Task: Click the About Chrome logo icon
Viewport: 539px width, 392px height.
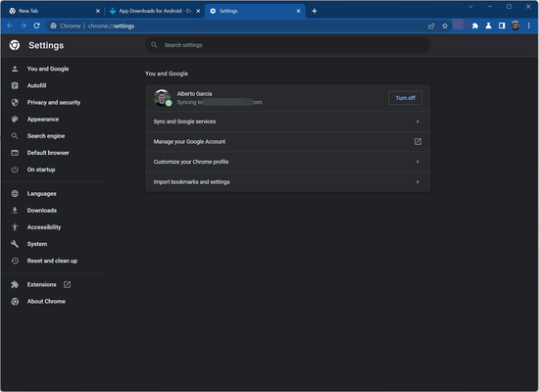Action: click(15, 301)
